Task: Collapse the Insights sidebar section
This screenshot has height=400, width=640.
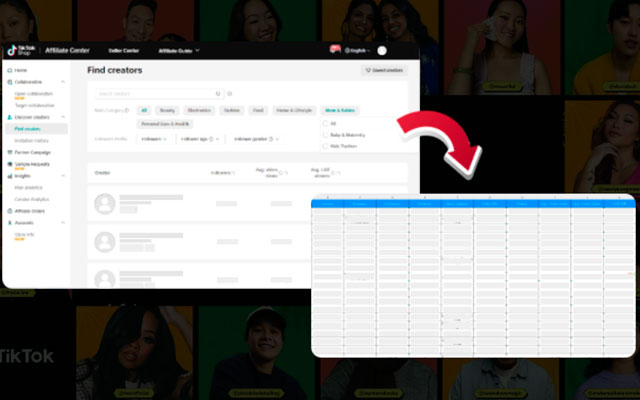Action: click(x=63, y=176)
